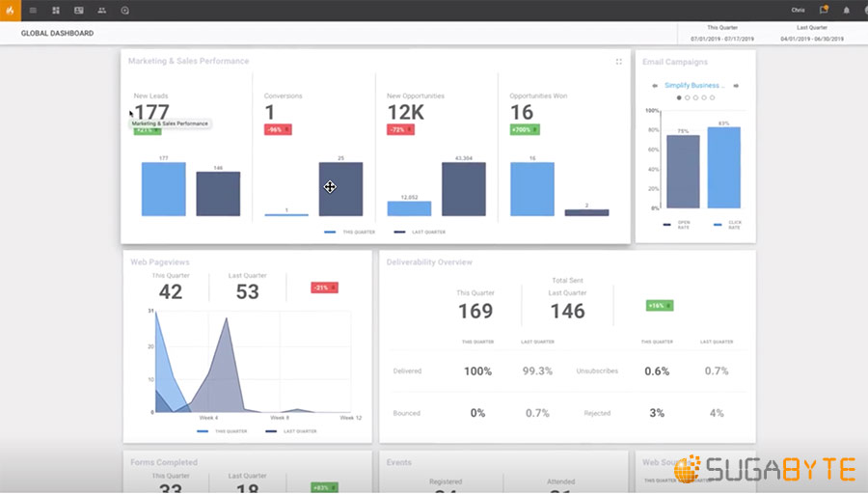Open the chat messages icon with badge
The image size is (868, 494).
click(824, 10)
